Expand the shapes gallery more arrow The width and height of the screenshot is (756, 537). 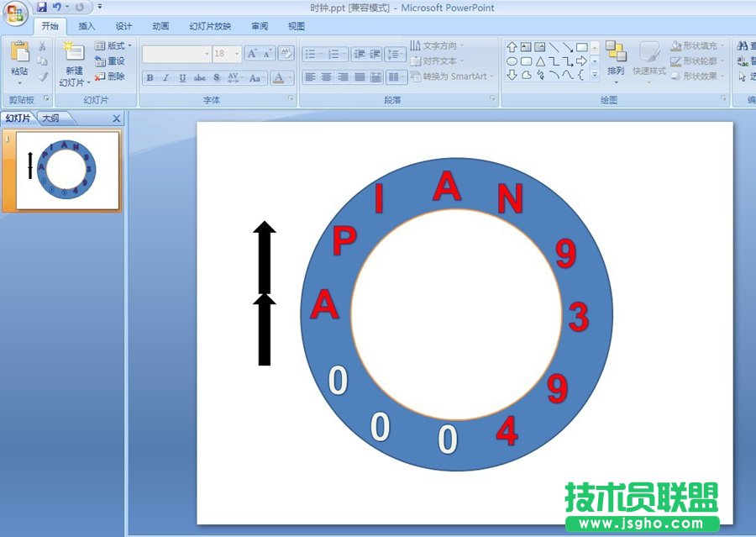pos(595,75)
